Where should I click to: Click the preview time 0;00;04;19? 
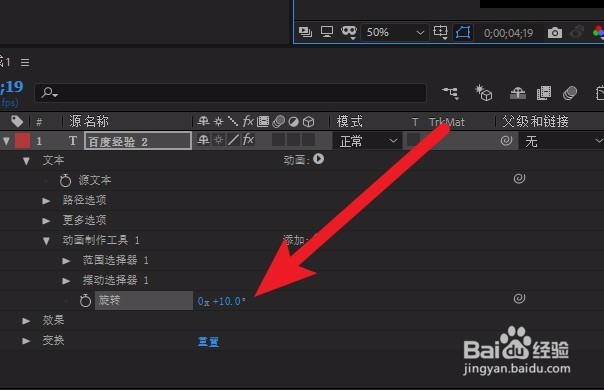point(508,33)
